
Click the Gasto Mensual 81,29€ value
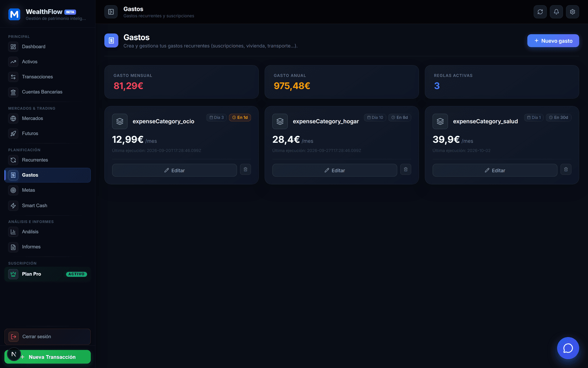tap(128, 86)
